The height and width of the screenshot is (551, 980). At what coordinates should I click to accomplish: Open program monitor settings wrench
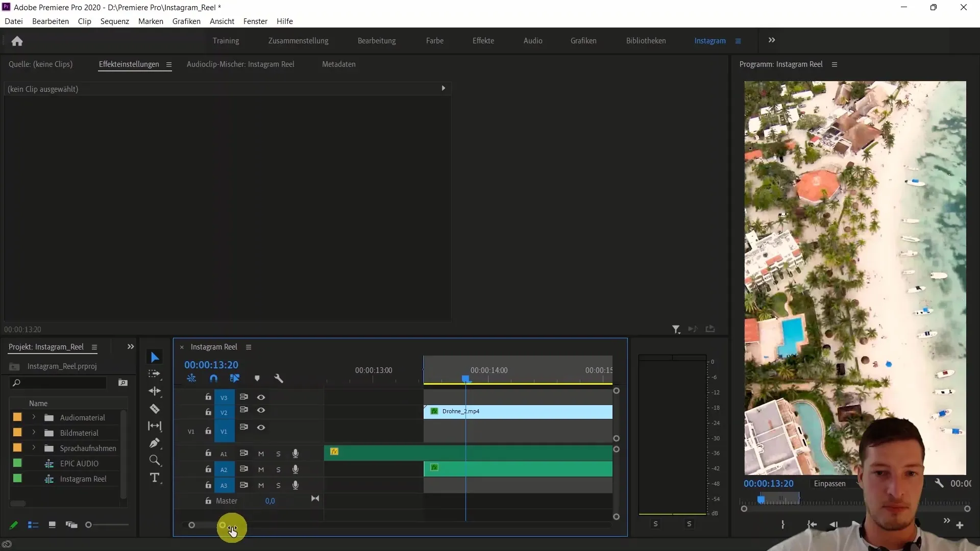pos(939,483)
